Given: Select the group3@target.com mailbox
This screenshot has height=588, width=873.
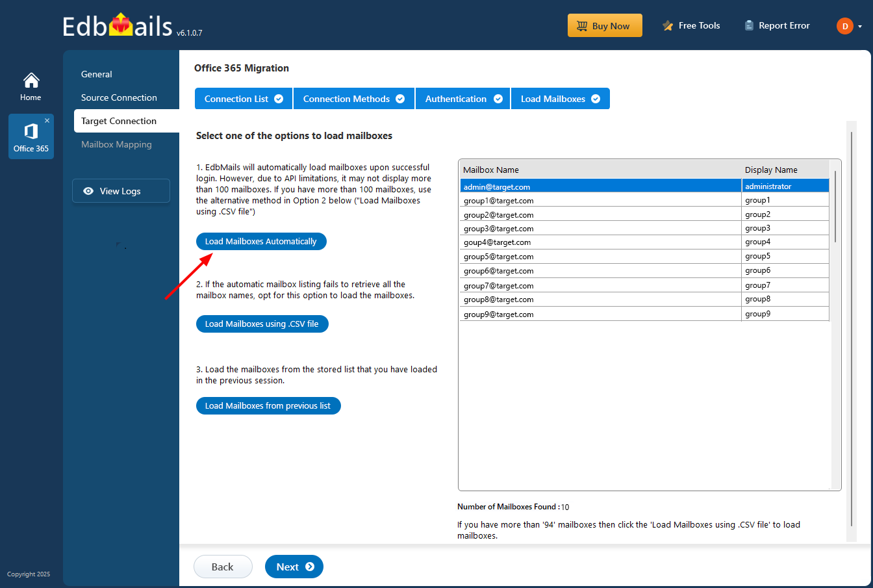Looking at the screenshot, I should coord(601,229).
